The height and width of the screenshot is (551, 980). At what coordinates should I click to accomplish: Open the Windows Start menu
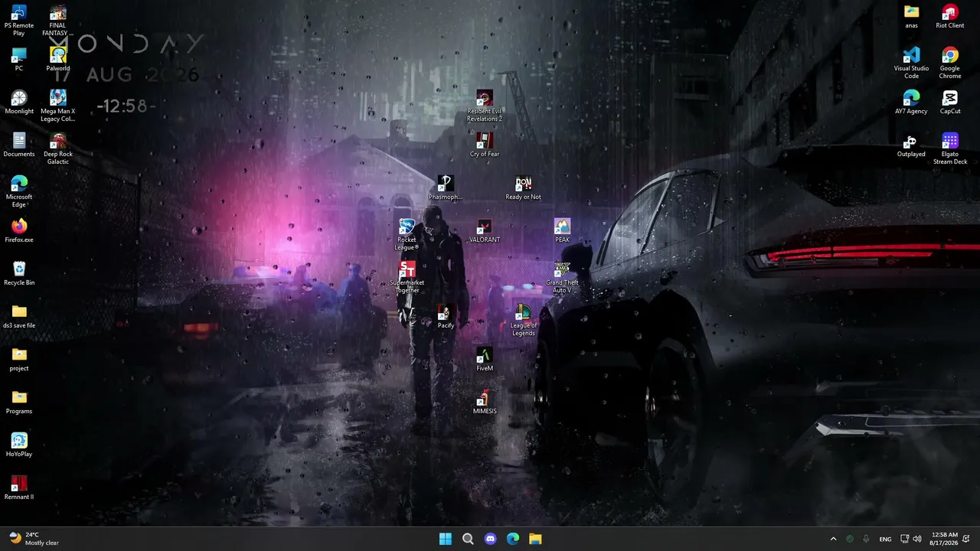coord(446,539)
